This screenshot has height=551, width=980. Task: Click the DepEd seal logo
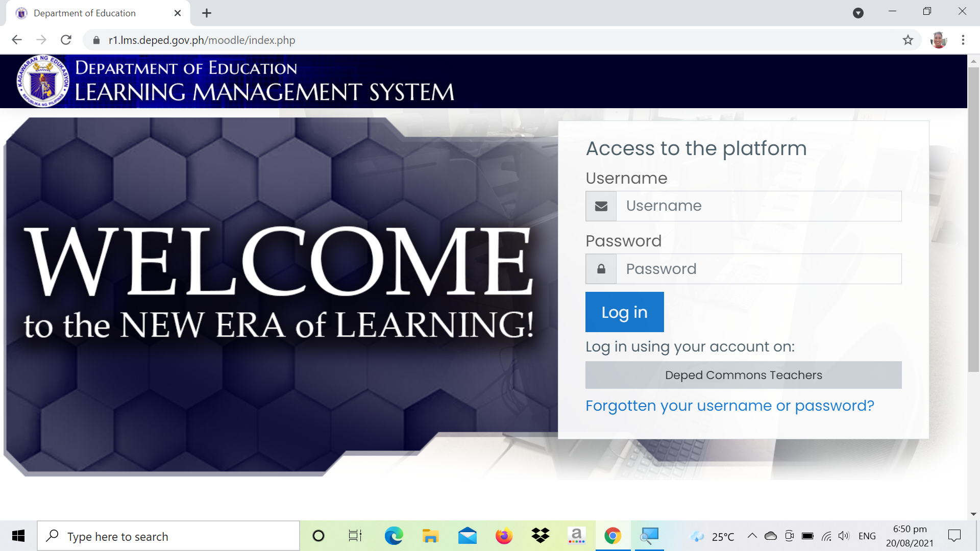(x=43, y=82)
